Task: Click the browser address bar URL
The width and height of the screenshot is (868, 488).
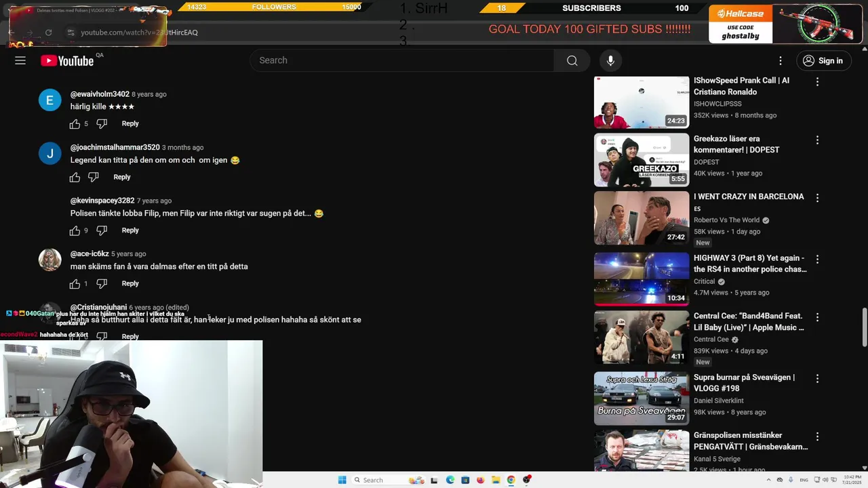Action: (x=139, y=33)
